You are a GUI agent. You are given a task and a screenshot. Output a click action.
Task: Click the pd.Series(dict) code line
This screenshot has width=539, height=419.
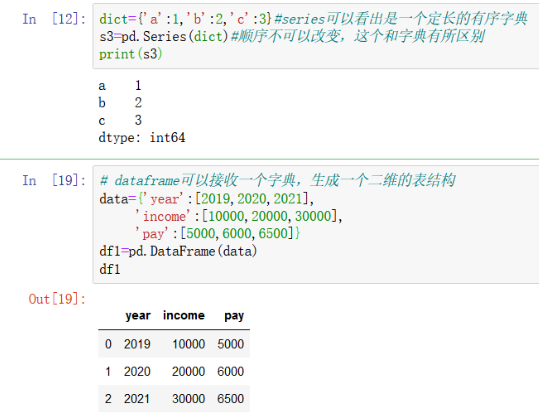(292, 36)
